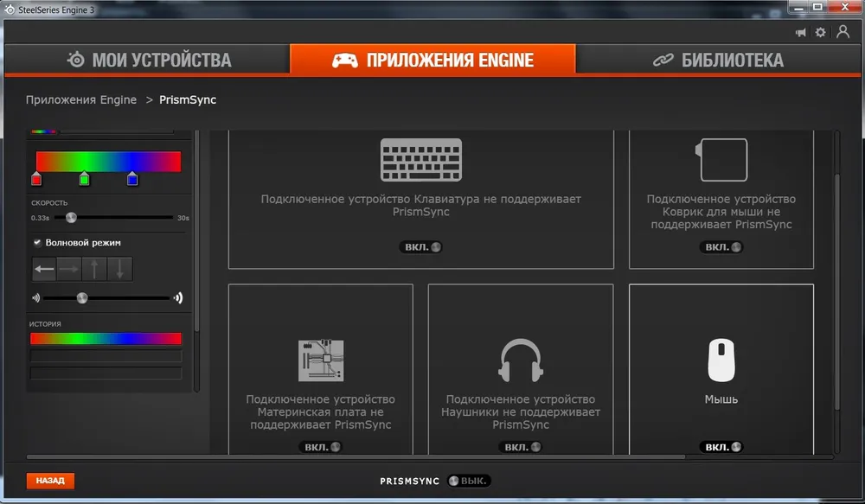
Task: Click the Скорость speed slider handle
Action: pyautogui.click(x=71, y=217)
